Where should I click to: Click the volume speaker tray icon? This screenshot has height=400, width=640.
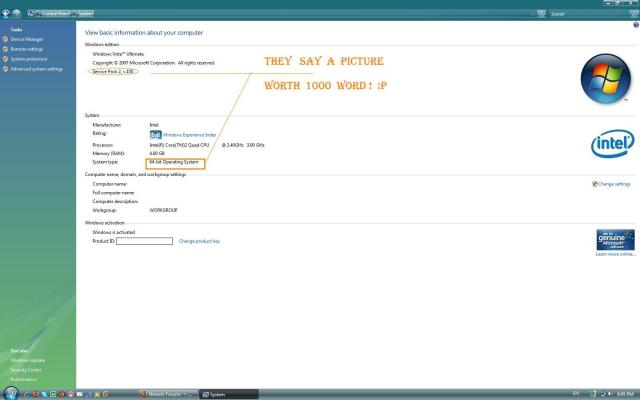pos(610,394)
